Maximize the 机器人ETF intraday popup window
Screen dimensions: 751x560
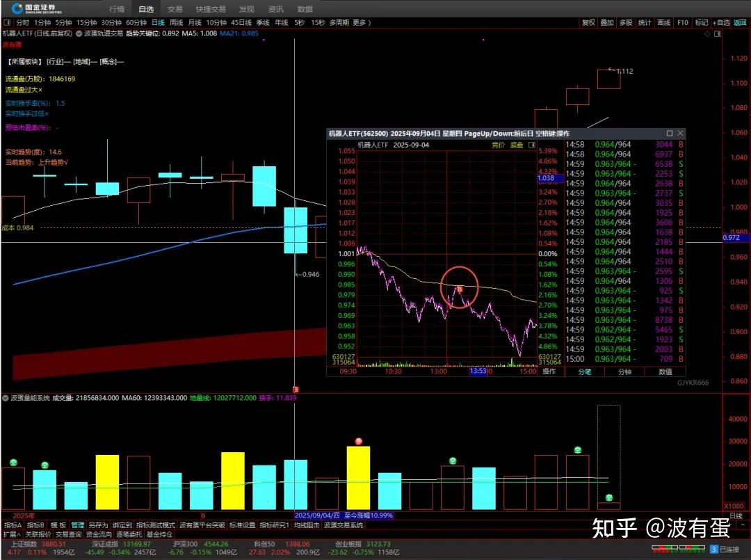(670, 133)
